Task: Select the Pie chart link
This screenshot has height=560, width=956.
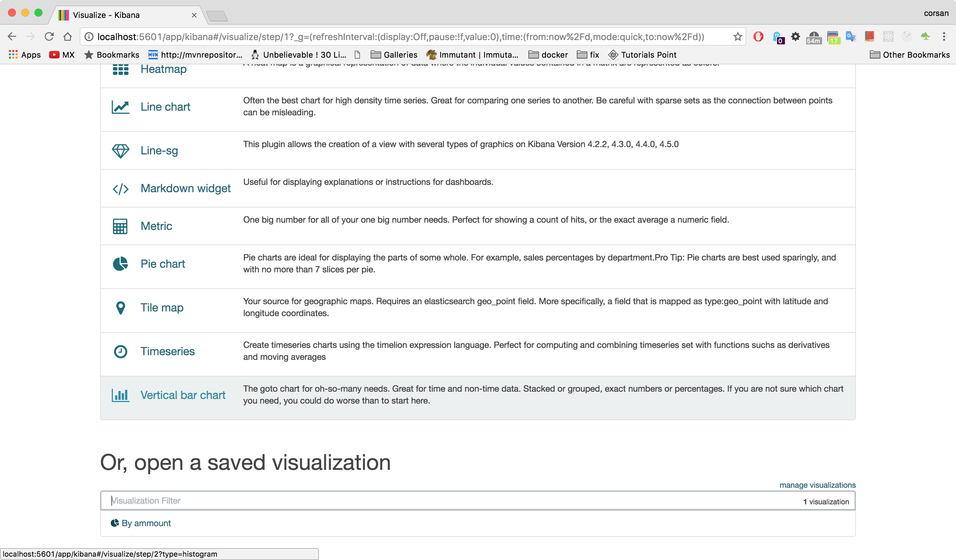Action: coord(163,264)
